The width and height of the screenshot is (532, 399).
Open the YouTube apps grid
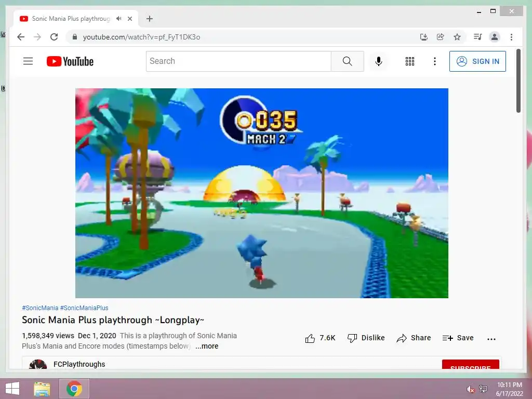[410, 61]
